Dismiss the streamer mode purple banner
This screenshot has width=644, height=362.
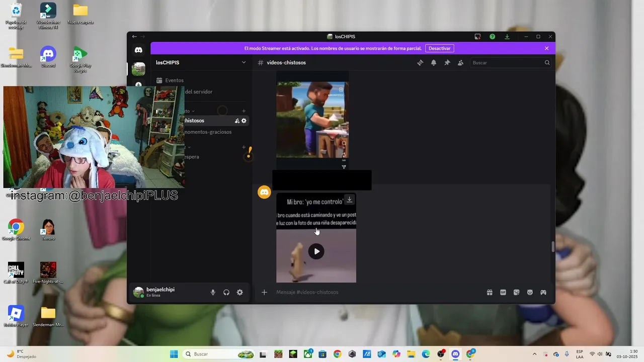[547, 48]
